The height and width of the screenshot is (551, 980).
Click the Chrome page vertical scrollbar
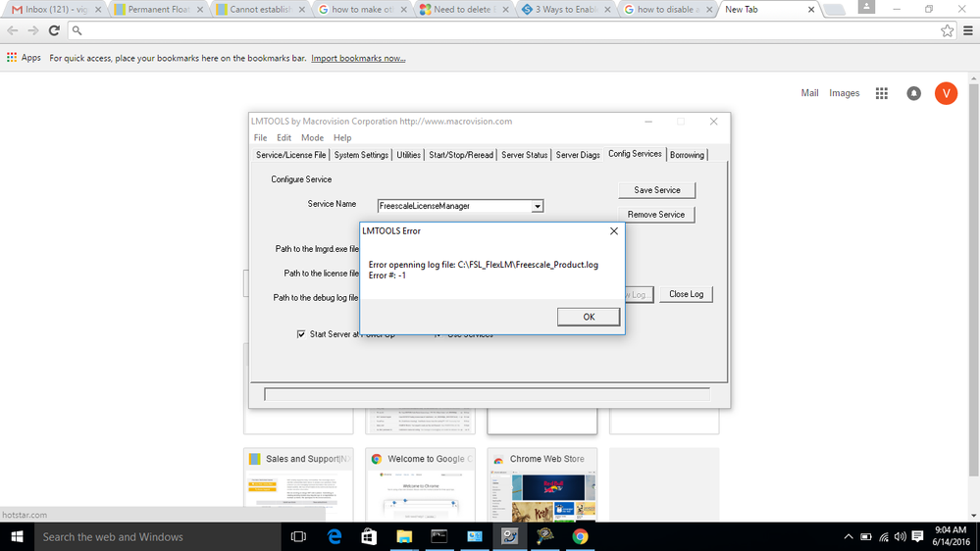coord(974,279)
